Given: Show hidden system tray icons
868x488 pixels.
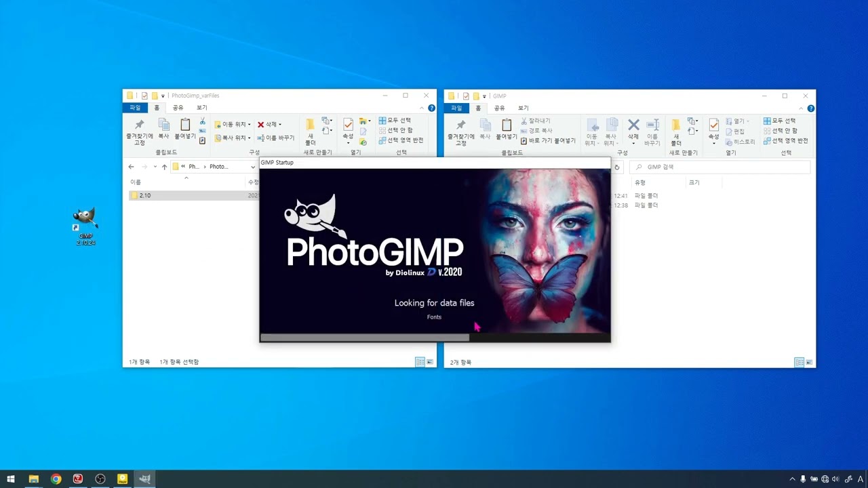Looking at the screenshot, I should 792,479.
